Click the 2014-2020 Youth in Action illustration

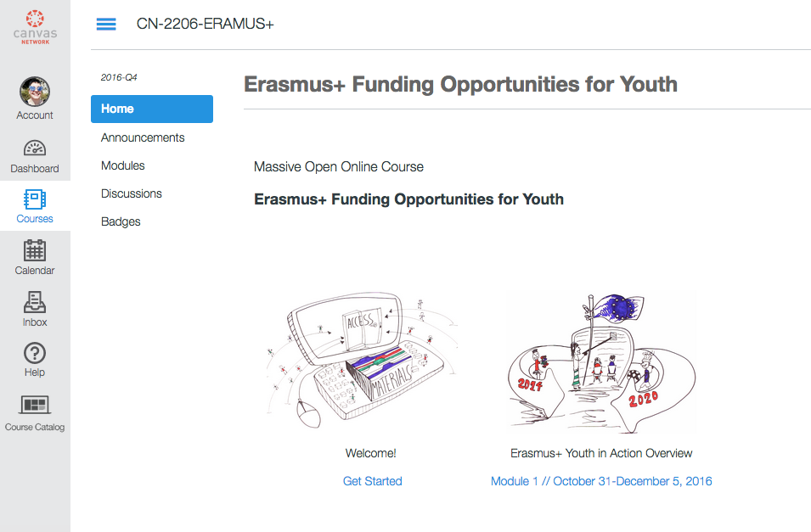[601, 362]
